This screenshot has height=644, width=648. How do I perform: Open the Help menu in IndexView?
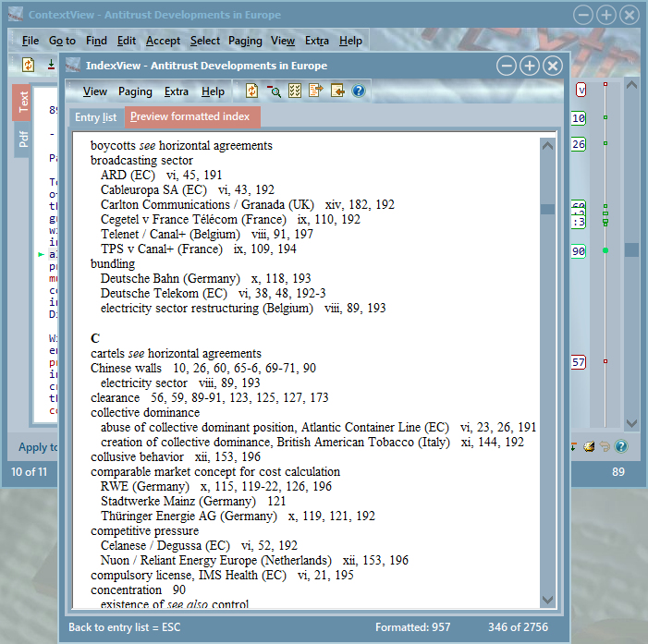pyautogui.click(x=213, y=91)
